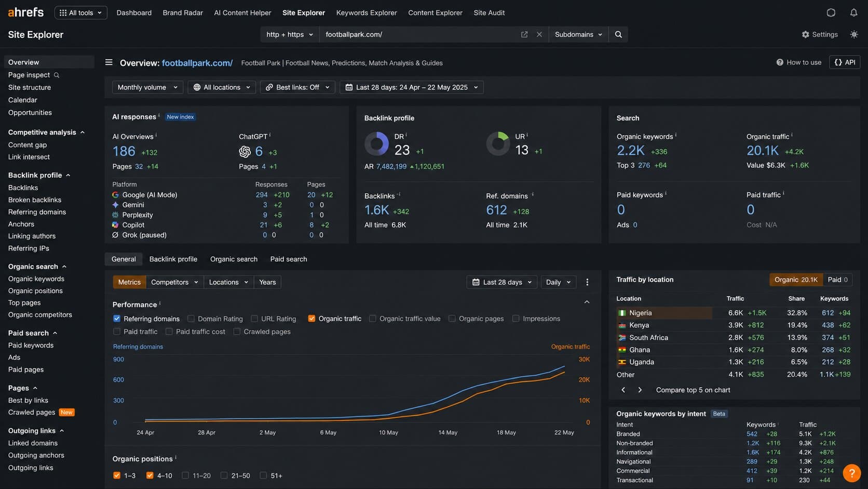Screen dimensions: 868x489
Task: Click the search magnifier button
Action: [x=618, y=34]
